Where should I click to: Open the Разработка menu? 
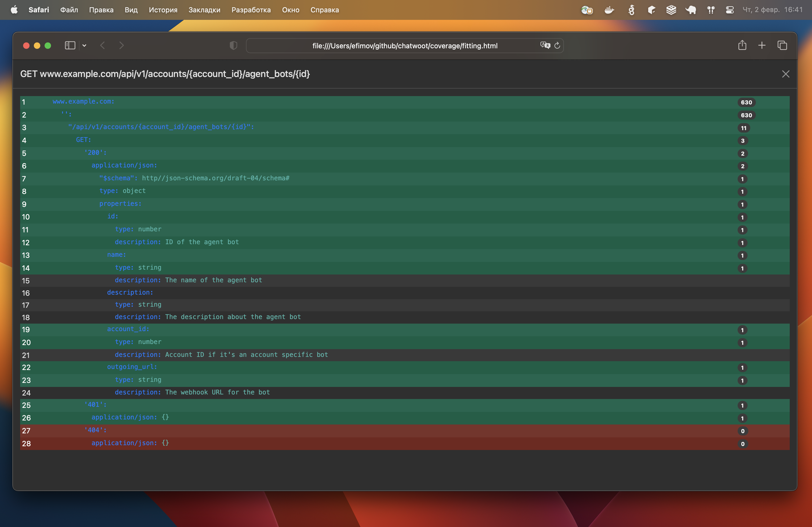click(x=251, y=10)
